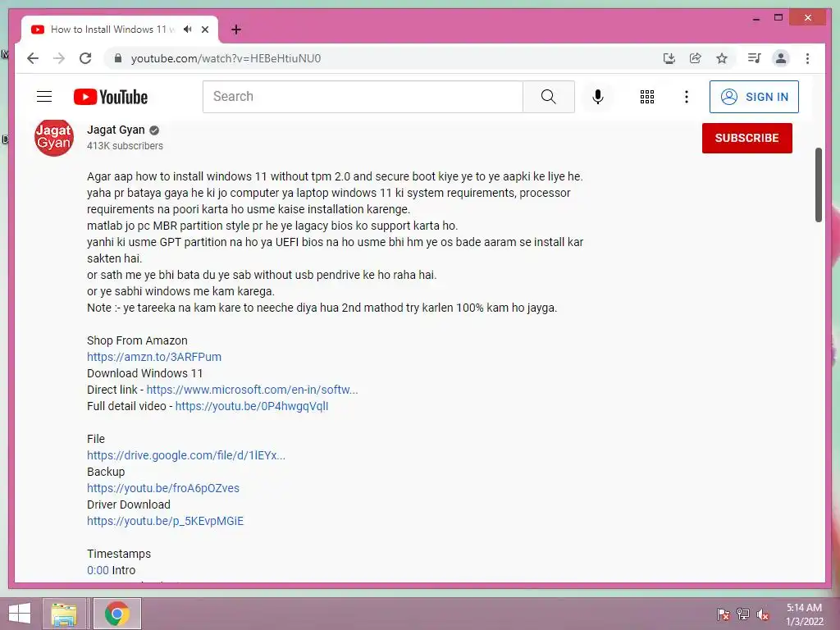The width and height of the screenshot is (840, 630).
Task: Click the 'Driver Download' text
Action: point(129,504)
